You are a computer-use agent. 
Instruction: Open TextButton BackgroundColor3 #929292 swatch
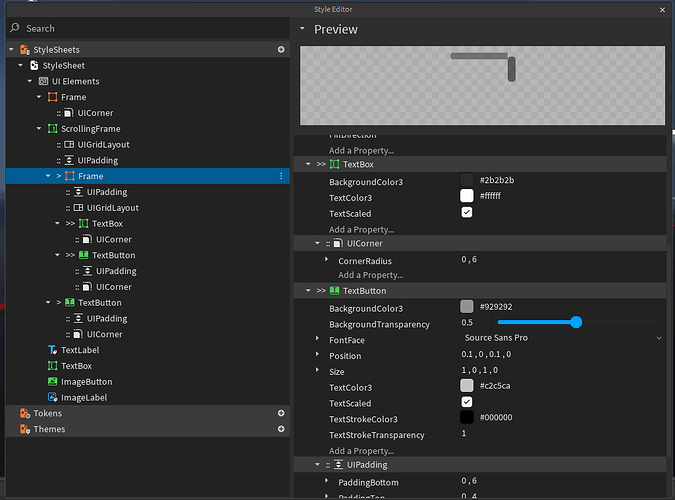(x=467, y=307)
